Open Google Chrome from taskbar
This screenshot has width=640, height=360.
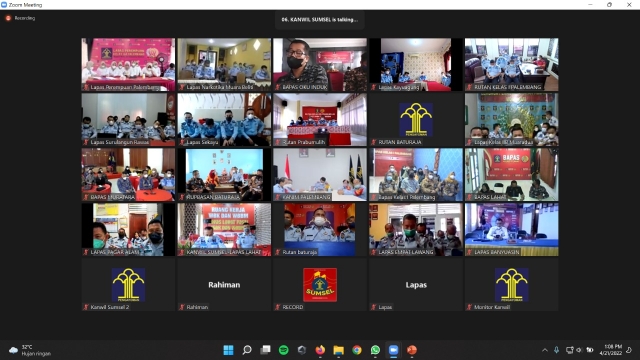(x=357, y=350)
